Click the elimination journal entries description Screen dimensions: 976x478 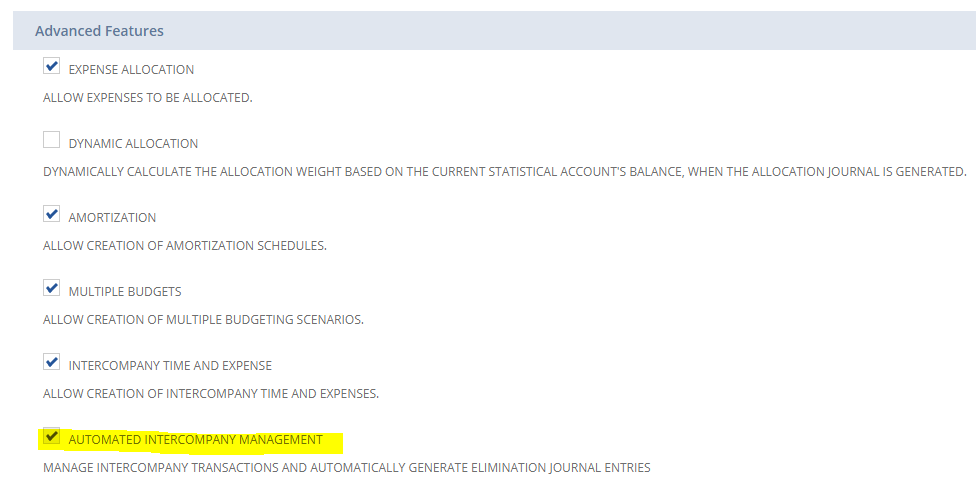tap(346, 468)
